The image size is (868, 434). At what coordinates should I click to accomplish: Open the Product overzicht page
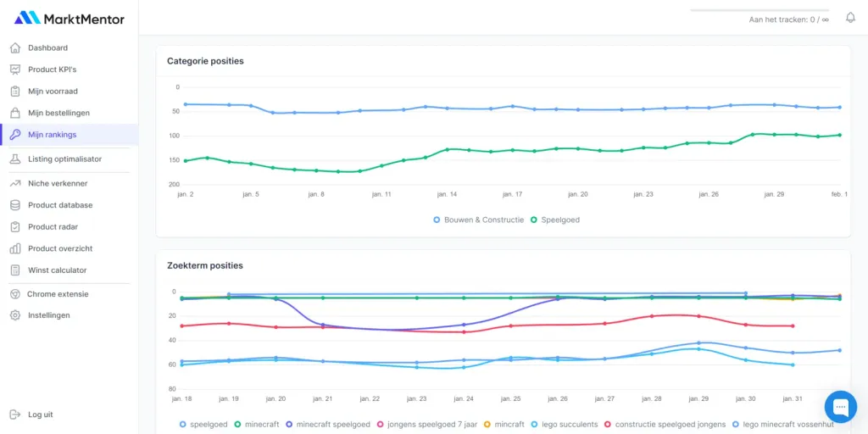pos(60,248)
